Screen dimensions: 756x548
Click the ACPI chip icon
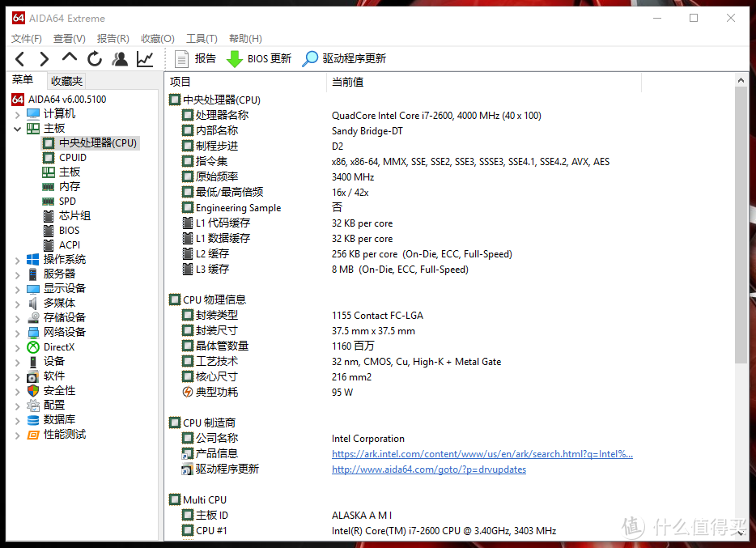[x=49, y=244]
